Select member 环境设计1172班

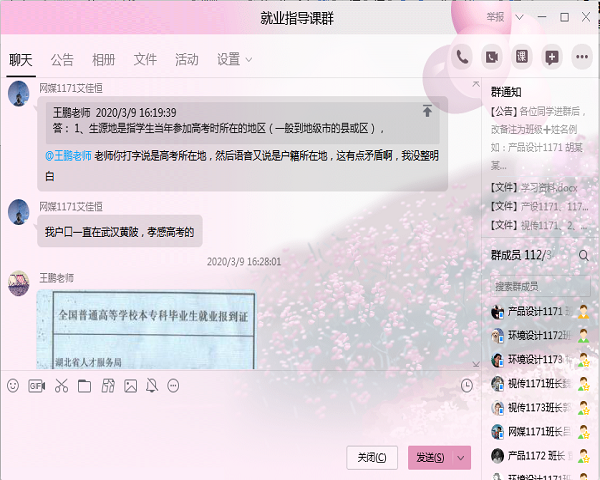[x=540, y=336]
